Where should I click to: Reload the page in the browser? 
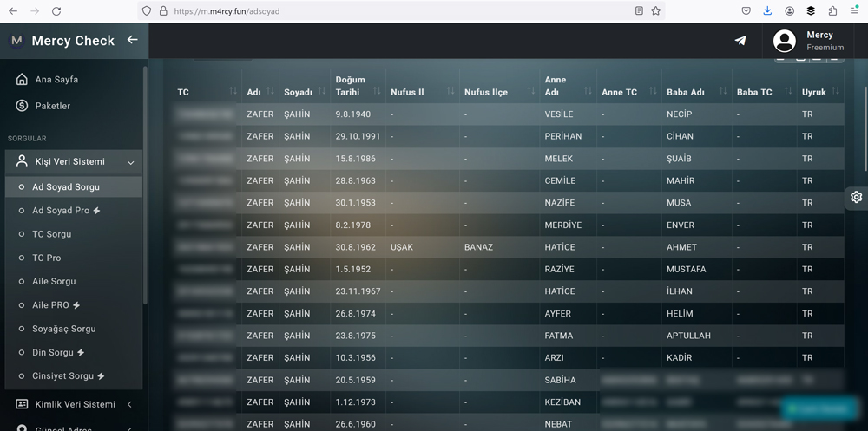56,11
